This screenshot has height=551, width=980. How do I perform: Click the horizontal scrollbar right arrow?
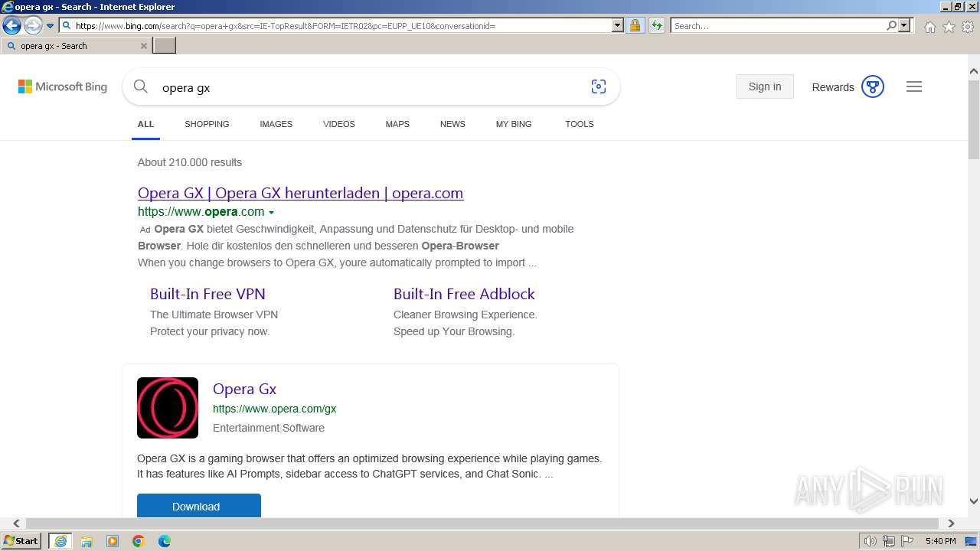tap(951, 523)
